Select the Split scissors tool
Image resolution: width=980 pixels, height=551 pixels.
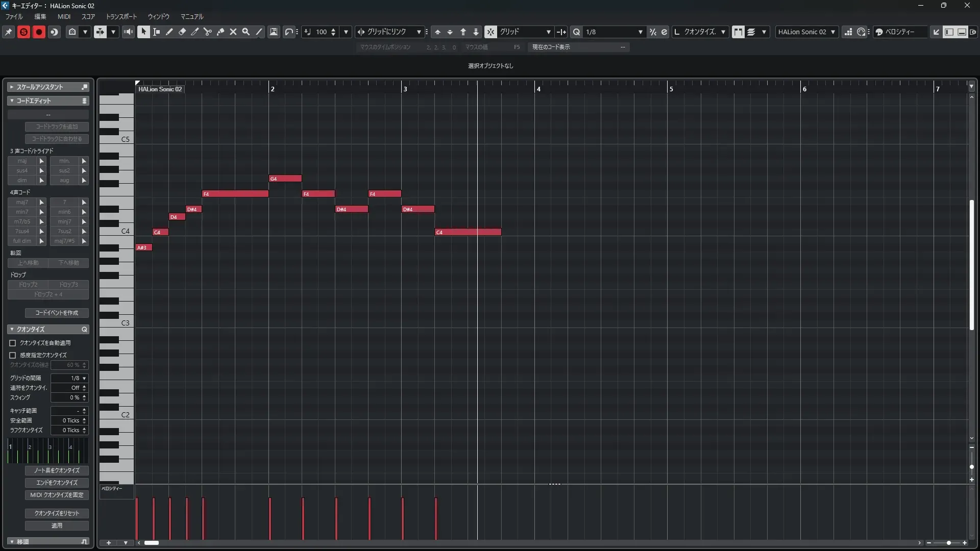pos(208,32)
